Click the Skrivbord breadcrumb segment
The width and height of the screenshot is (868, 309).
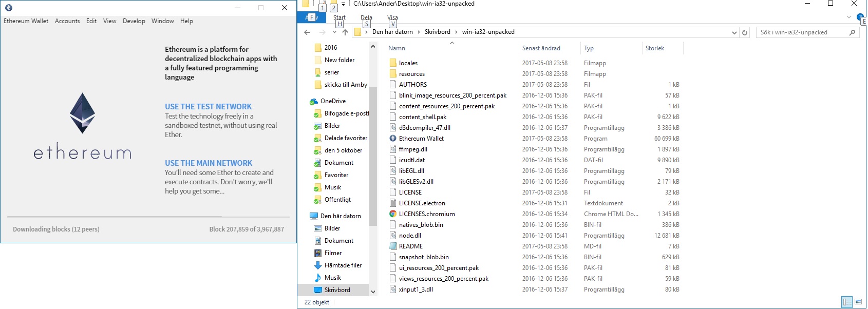[x=438, y=32]
